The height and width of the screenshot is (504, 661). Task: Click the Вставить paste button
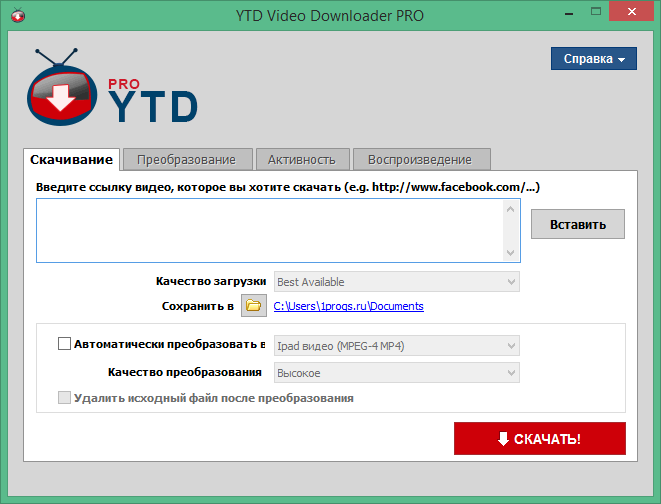coord(578,224)
